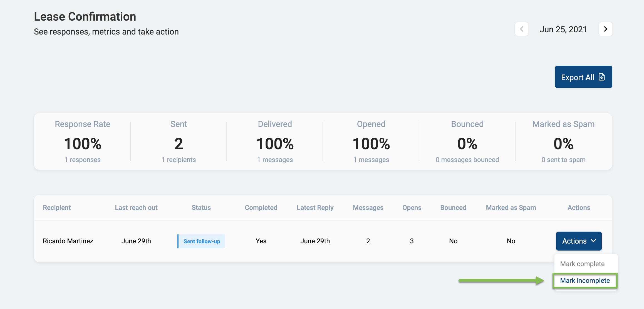Click the Messages column header
This screenshot has height=309, width=644.
pyautogui.click(x=368, y=208)
